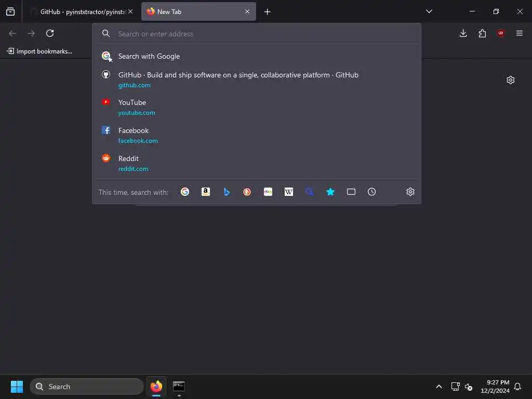The height and width of the screenshot is (399, 532).
Task: Open Firefox View icon
Action: (x=10, y=12)
